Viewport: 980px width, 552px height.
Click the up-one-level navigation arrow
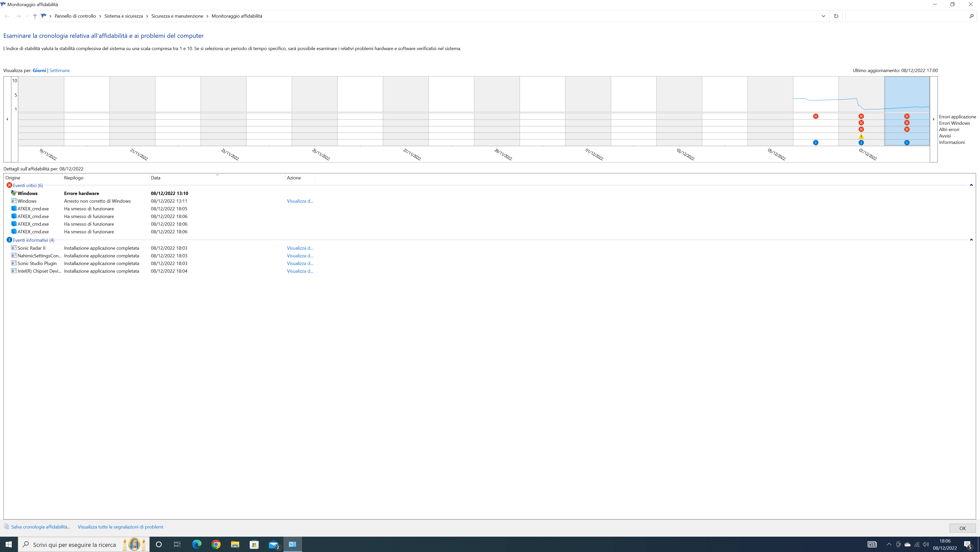point(35,16)
